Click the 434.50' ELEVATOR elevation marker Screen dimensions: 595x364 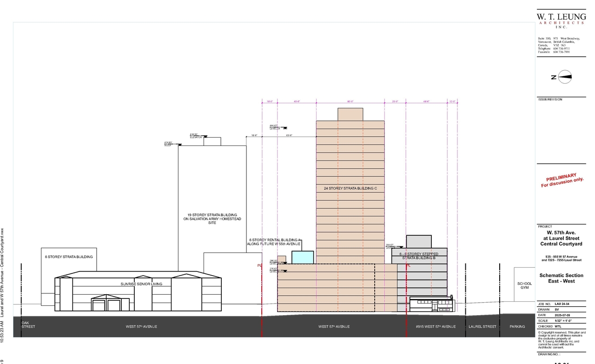198,135
